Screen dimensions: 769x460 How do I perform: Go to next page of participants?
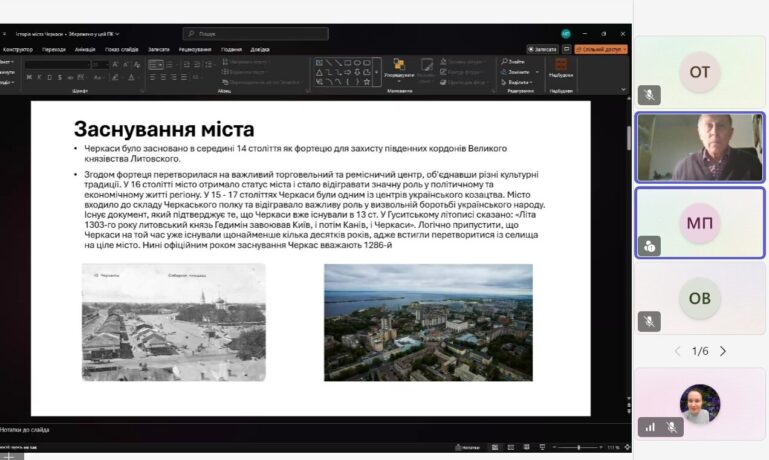tap(723, 351)
